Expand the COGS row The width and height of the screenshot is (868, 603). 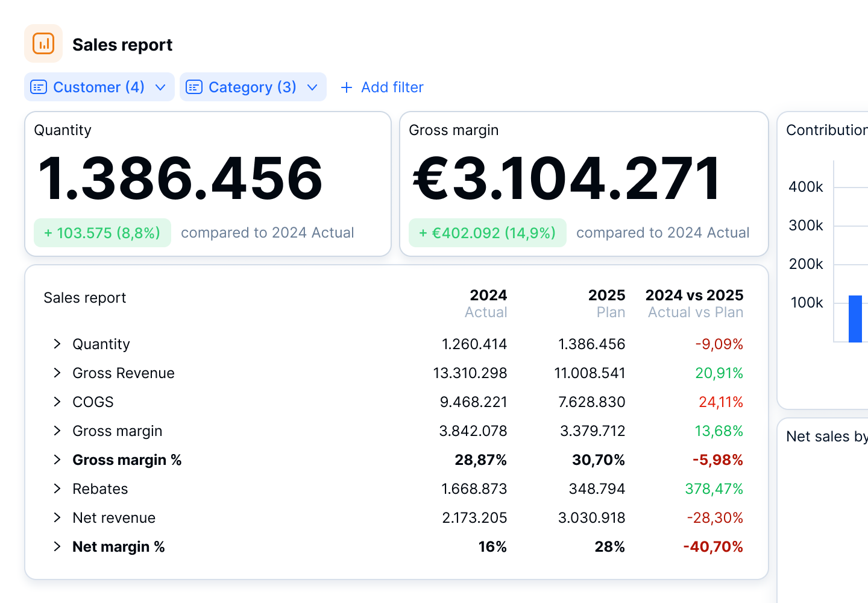[57, 402]
